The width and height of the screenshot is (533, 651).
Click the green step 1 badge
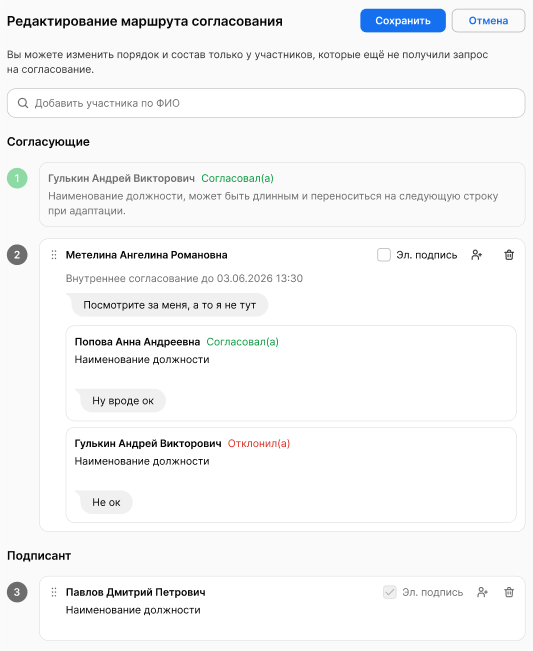(x=17, y=178)
